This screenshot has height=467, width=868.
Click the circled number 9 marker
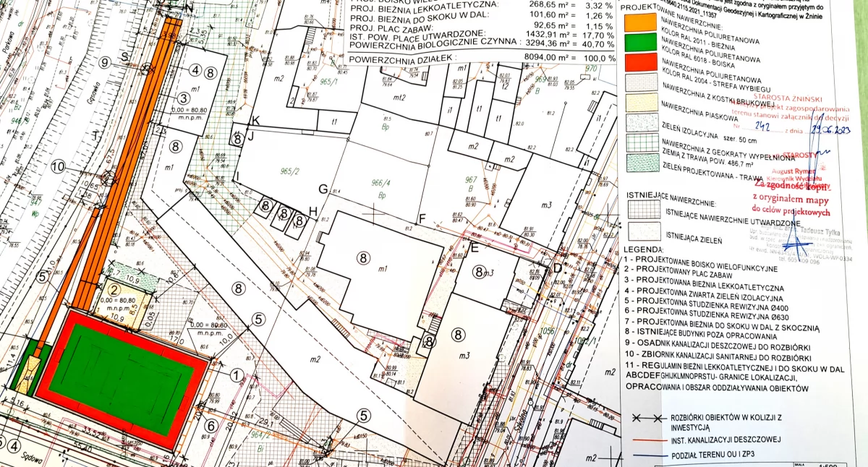pos(105,63)
